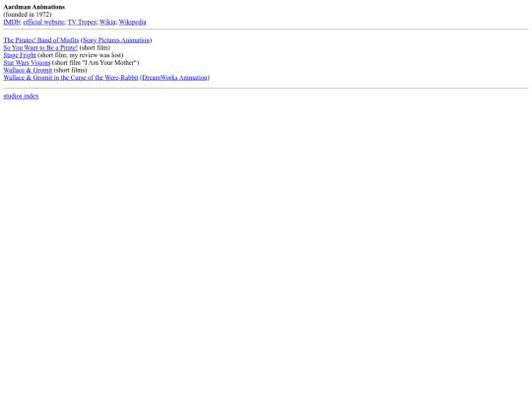The width and height of the screenshot is (532, 399).
Task: Open the Wikipedia link
Action: 132,22
